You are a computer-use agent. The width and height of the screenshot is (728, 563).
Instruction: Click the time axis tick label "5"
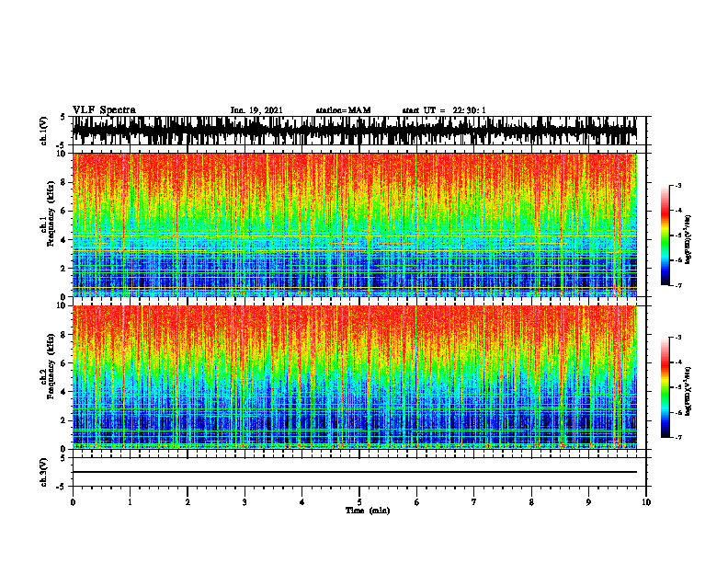click(359, 502)
